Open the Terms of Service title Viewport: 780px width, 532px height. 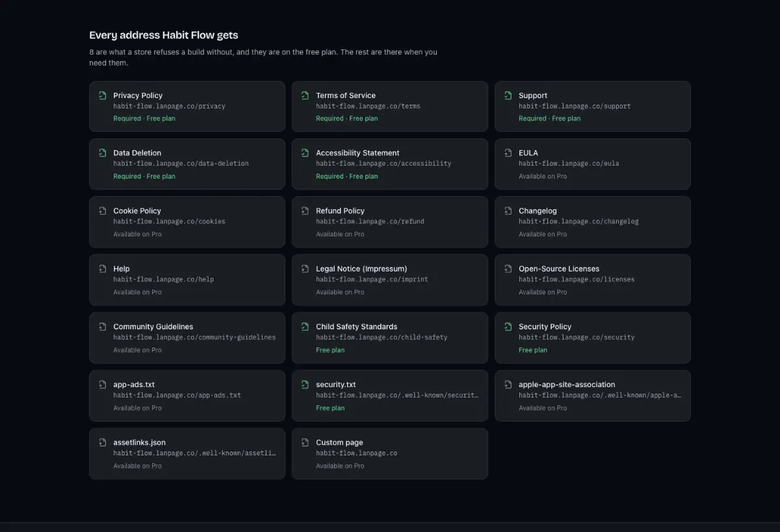(x=346, y=95)
